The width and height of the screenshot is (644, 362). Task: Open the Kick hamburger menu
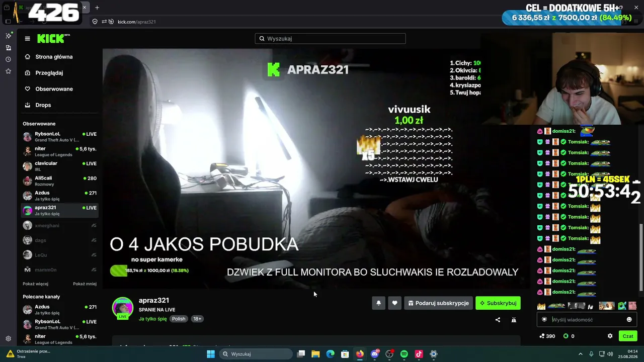[28, 39]
